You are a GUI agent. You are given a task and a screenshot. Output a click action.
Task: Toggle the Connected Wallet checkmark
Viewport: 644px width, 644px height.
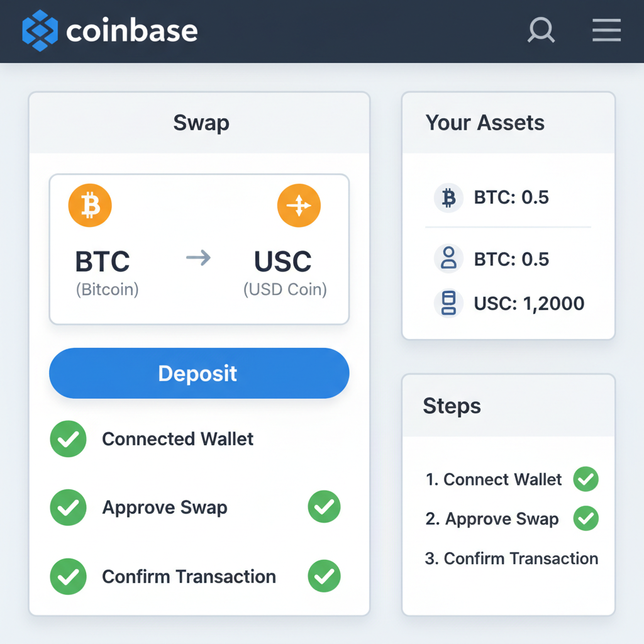pyautogui.click(x=68, y=439)
